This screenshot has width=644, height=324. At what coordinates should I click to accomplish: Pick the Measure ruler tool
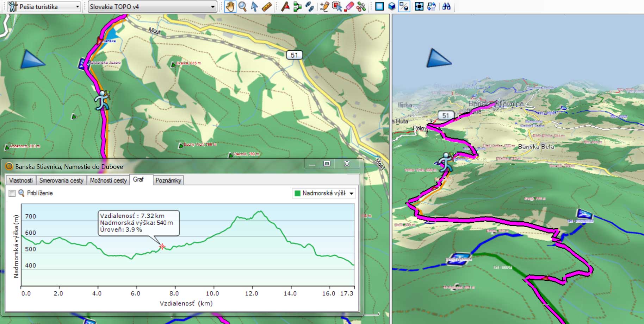pos(267,7)
